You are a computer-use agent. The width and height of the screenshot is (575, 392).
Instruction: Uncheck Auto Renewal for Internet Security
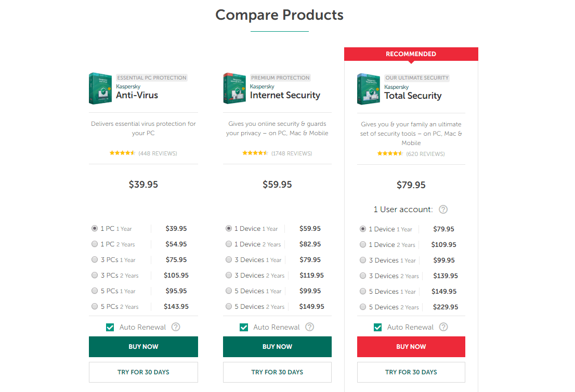tap(244, 327)
